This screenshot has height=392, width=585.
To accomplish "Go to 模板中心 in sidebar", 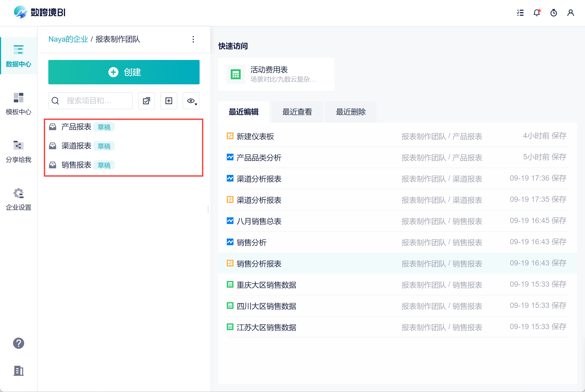I will coord(19,104).
